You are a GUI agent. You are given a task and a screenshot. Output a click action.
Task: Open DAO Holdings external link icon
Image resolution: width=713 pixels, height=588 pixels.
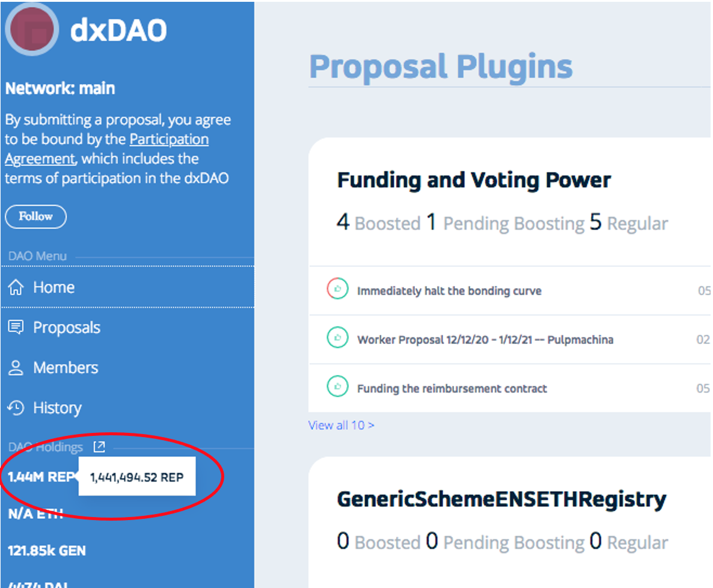tap(99, 447)
